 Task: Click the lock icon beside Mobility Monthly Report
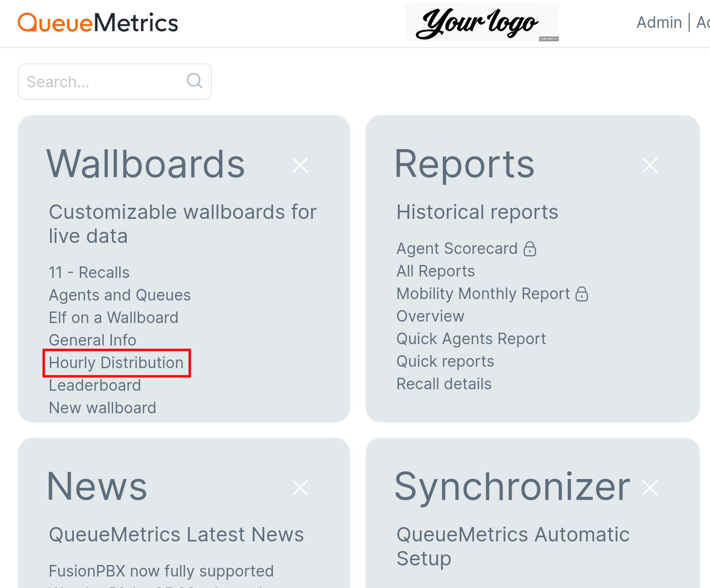coord(582,294)
